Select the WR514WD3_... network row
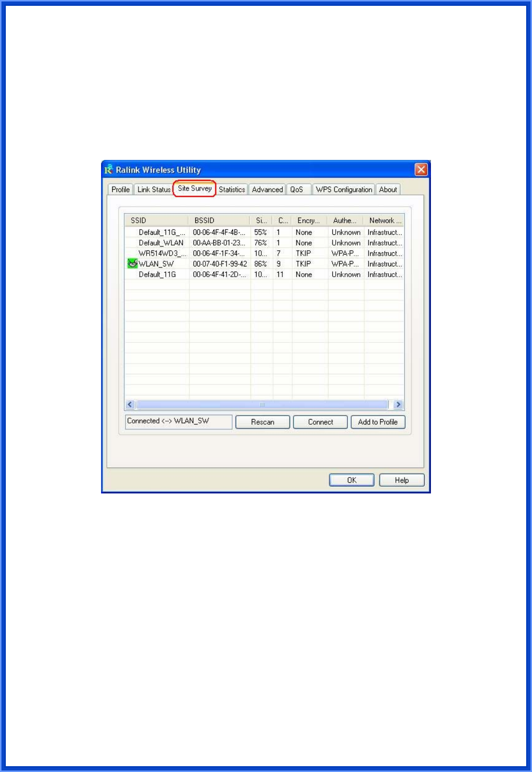This screenshot has width=532, height=772. point(264,253)
